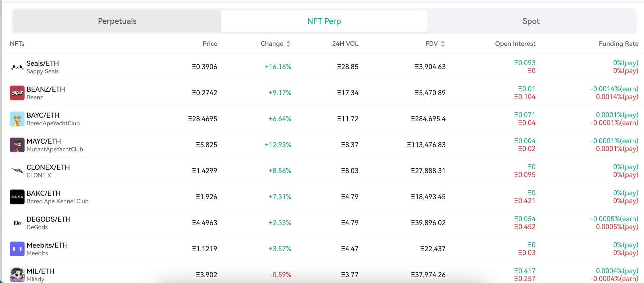Click the BAKC price Ξ1.926

pyautogui.click(x=206, y=197)
